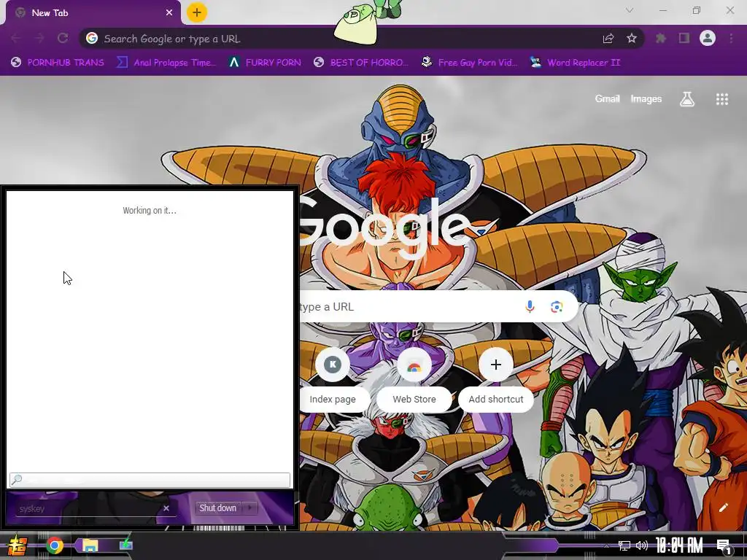The image size is (747, 560).
Task: Open the volume control in tray
Action: pos(642,545)
